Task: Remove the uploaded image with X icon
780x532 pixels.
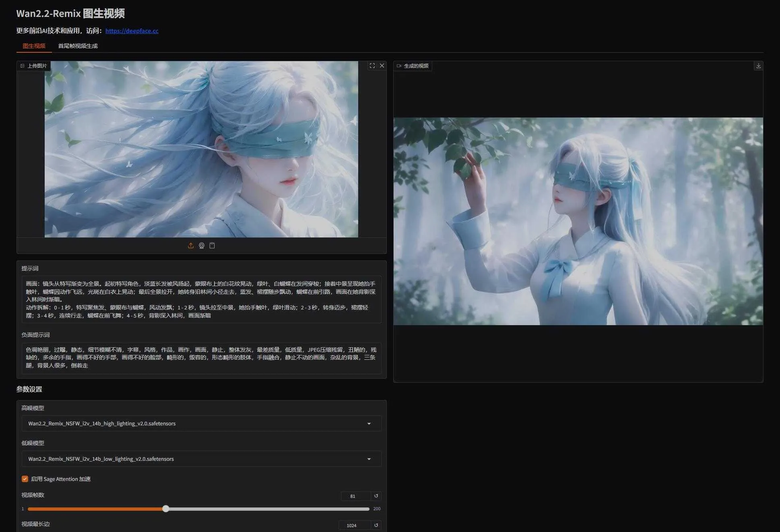Action: pos(382,66)
